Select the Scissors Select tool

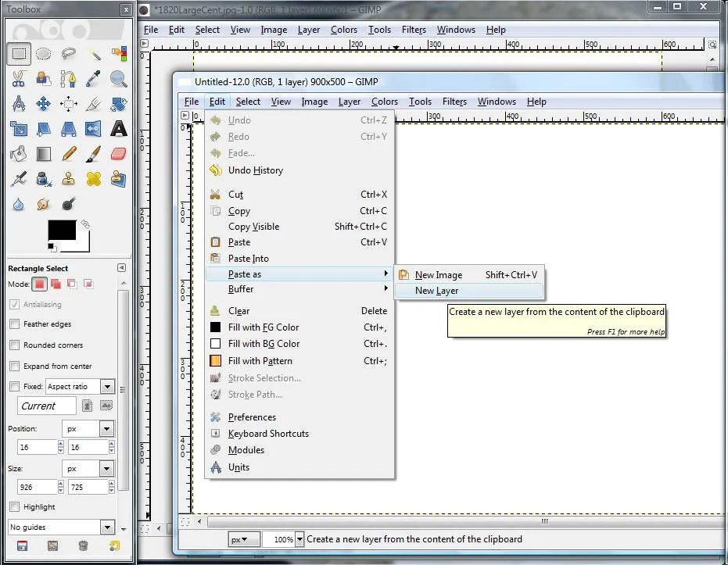tap(19, 79)
